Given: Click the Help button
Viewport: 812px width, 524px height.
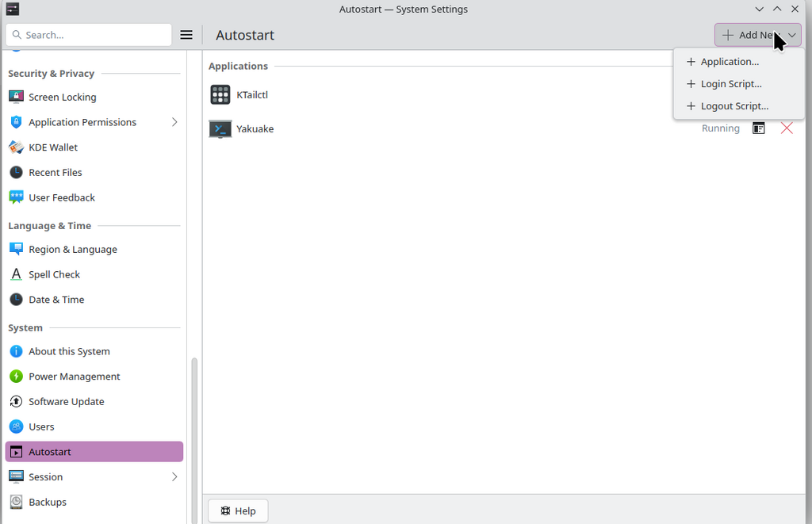Looking at the screenshot, I should pos(238,511).
